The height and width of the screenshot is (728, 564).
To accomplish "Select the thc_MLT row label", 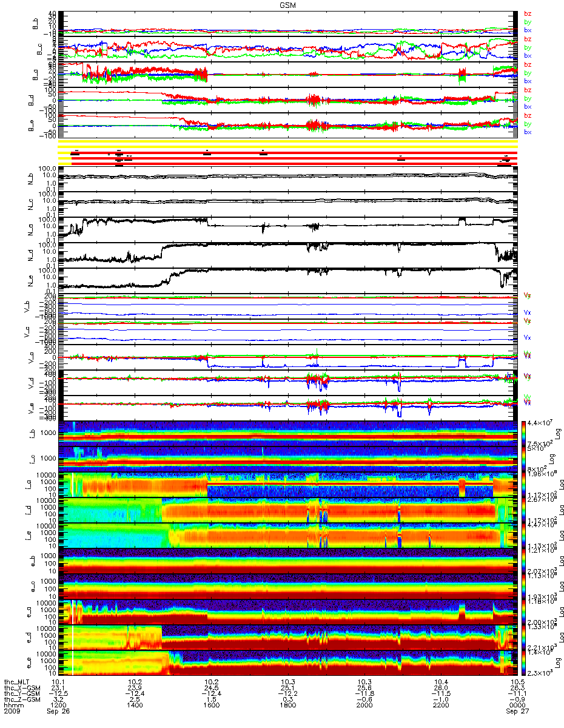I will (x=18, y=682).
